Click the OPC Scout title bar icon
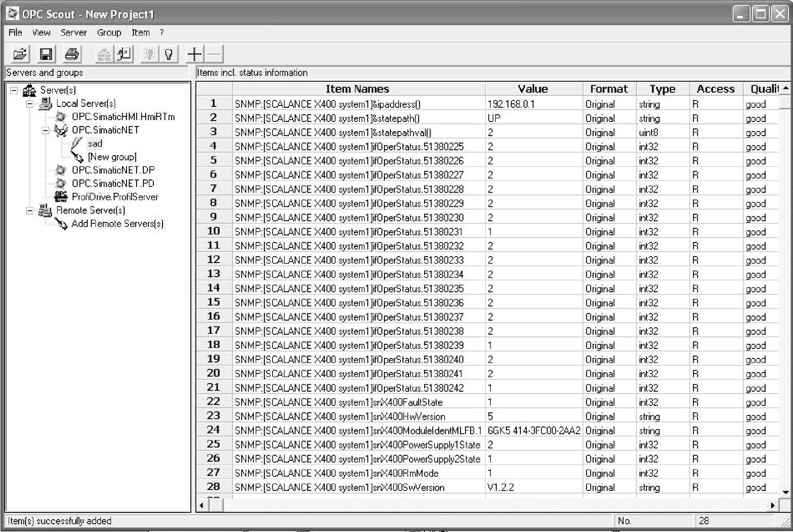Image resolution: width=793 pixels, height=532 pixels. (12, 14)
